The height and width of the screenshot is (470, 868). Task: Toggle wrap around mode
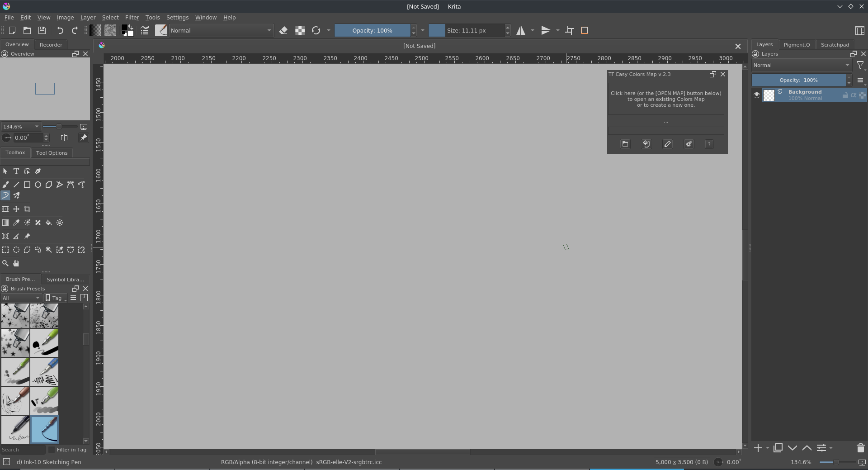[x=570, y=30]
